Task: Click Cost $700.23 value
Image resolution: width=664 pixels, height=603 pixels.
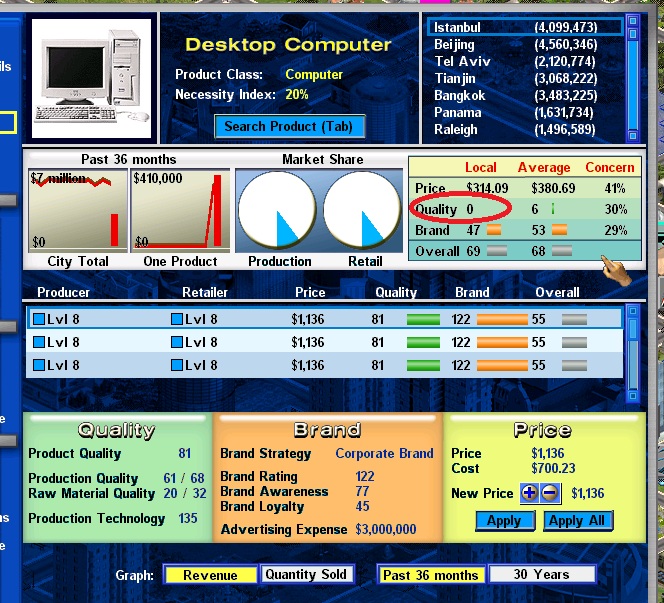Action: tap(553, 468)
